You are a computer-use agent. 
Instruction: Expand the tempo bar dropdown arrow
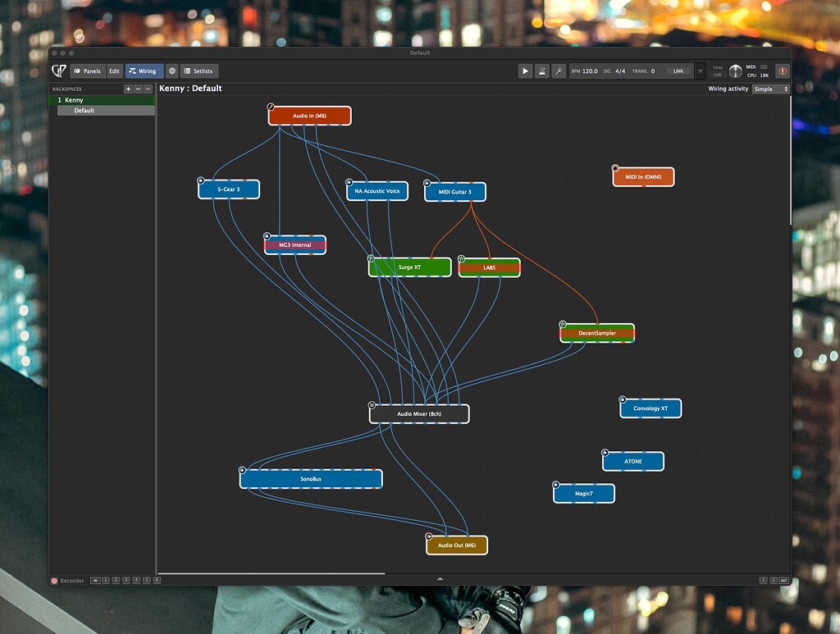tap(700, 71)
